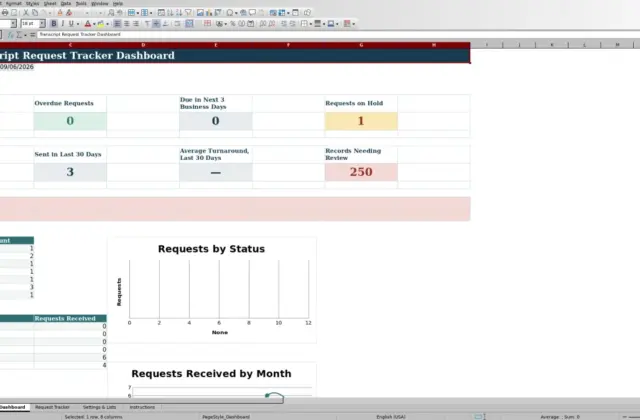Click the Sort Ascending icon
Screen dimensions: 640x420
point(170,12)
